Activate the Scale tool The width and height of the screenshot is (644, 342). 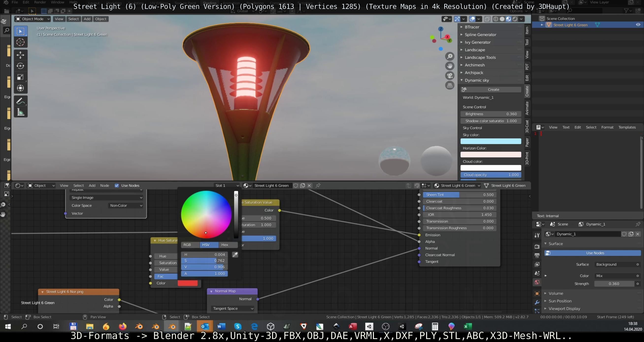[x=20, y=77]
